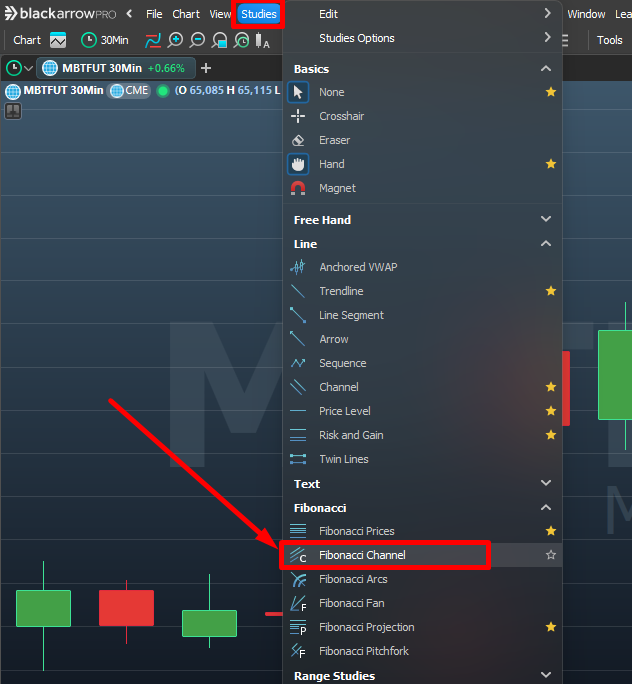632x684 pixels.
Task: Expand the Free Hand section
Action: [x=546, y=219]
